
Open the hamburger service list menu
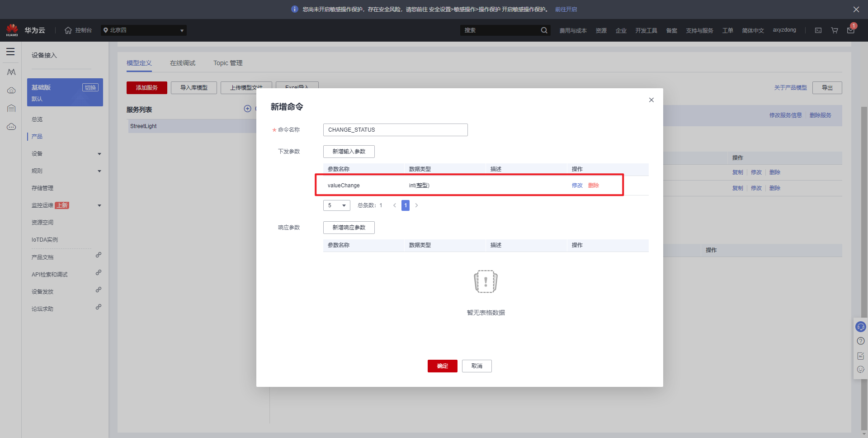click(10, 52)
